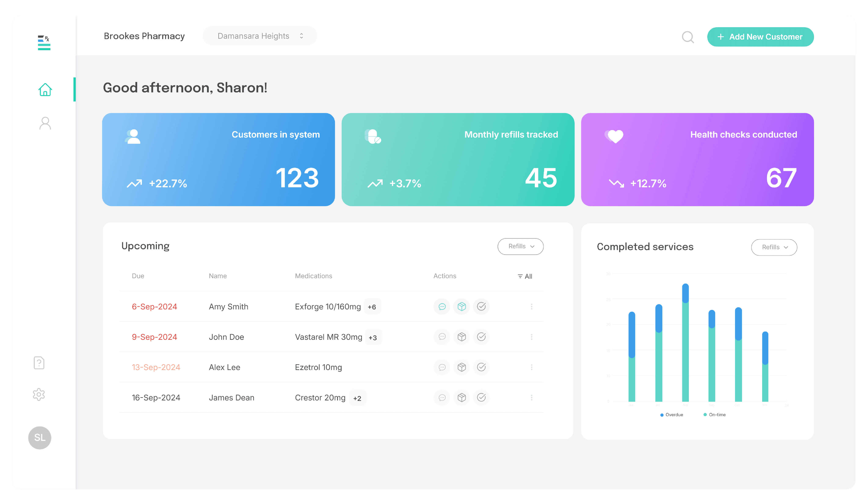Image resolution: width=867 pixels, height=504 pixels.
Task: Open the Settings gear icon in sidebar
Action: 39,394
